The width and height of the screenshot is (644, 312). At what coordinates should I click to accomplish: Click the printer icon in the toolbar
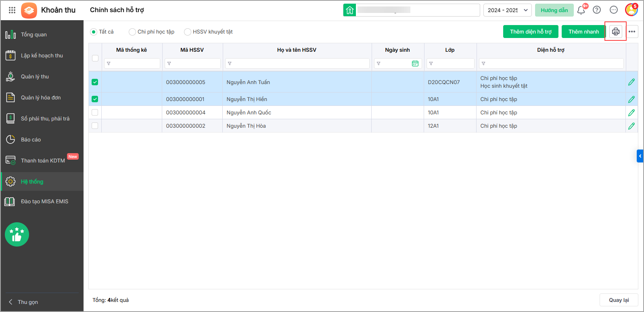coord(615,32)
